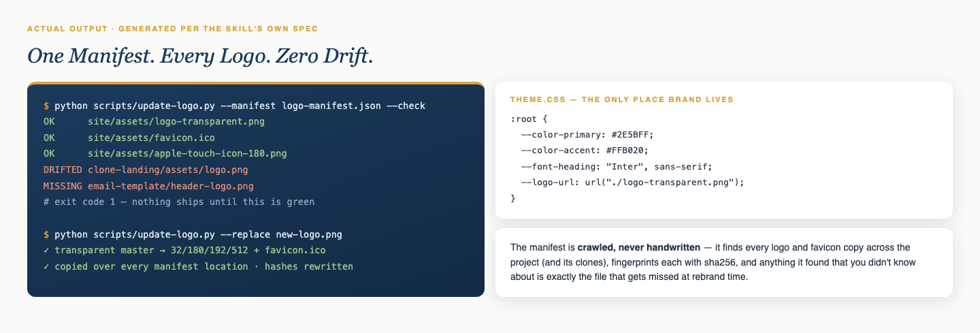Click the --logo-url line in CSS

pos(632,182)
